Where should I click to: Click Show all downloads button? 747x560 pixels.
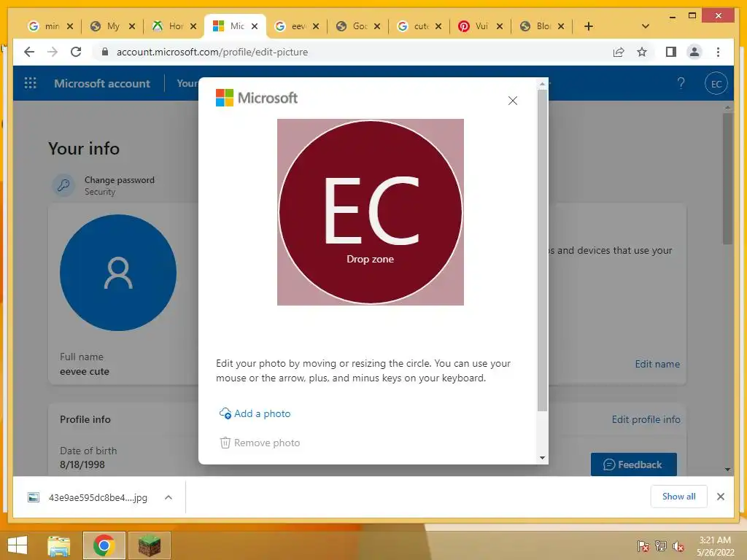tap(678, 496)
